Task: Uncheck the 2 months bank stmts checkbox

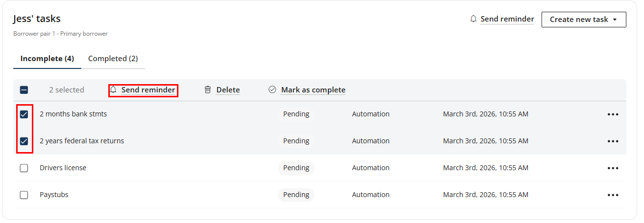Action: tap(24, 114)
